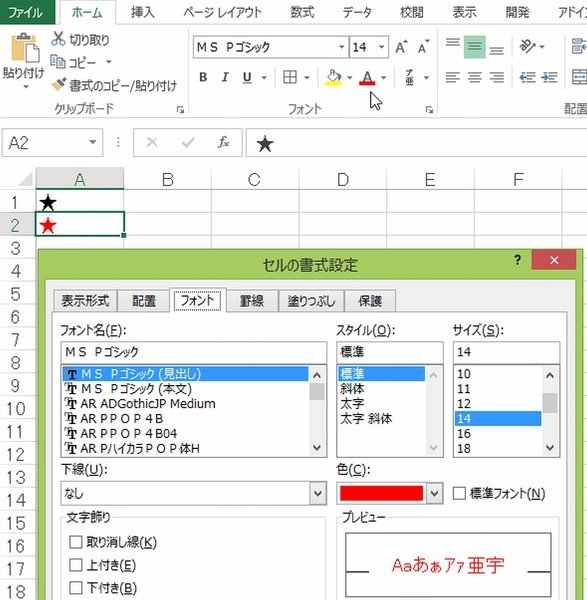587x600 pixels.
Task: Click cell A1 with the black star
Action: [80, 202]
